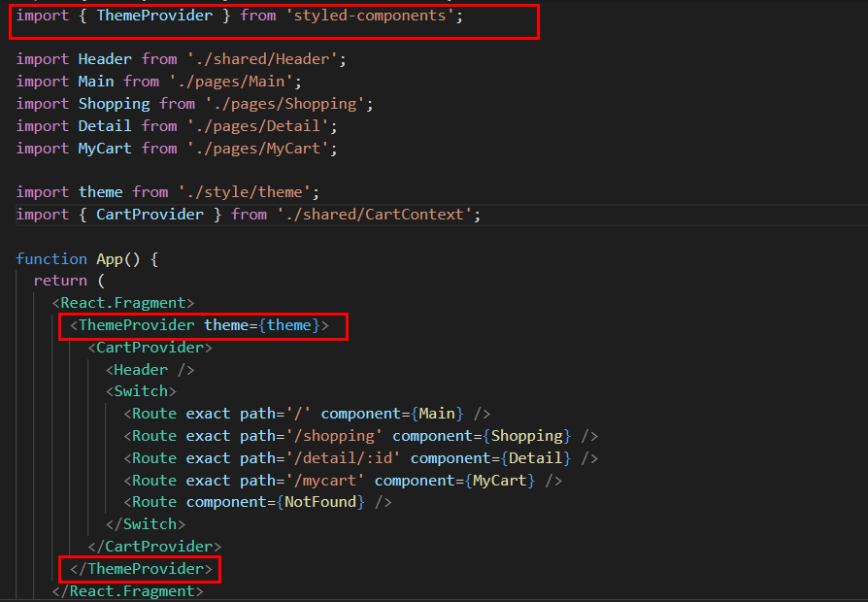Click the return keyword
Viewport: 868px width, 602px height.
coord(60,281)
